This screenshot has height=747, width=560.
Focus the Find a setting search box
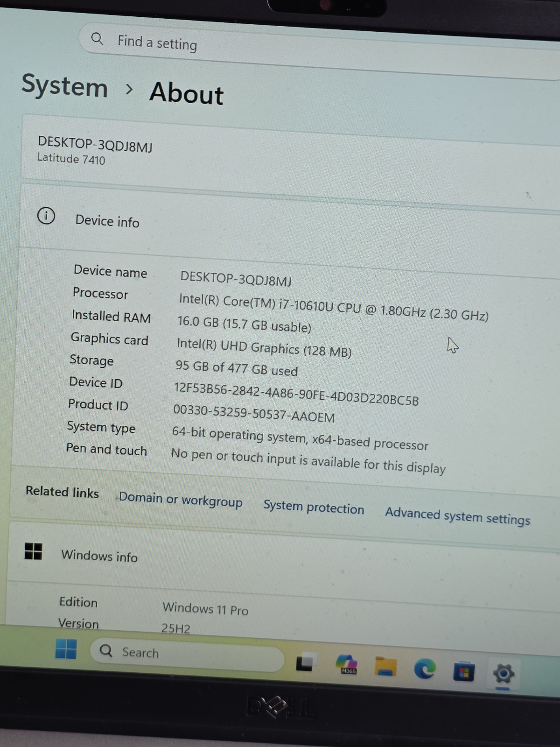320,52
